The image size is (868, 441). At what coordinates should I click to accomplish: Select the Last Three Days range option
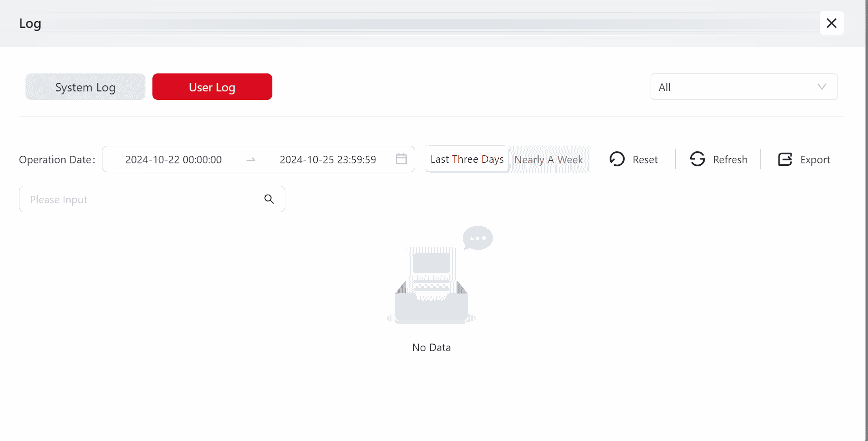coord(467,159)
